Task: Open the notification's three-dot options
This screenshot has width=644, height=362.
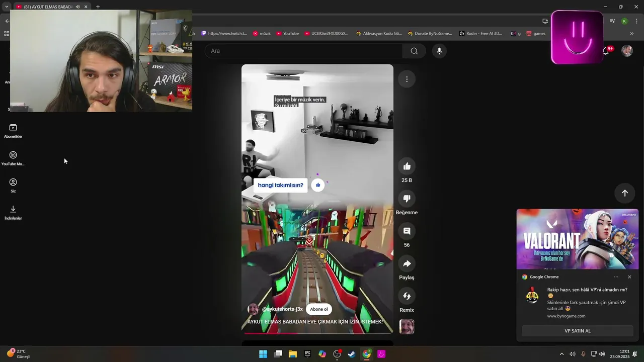Action: click(616, 277)
